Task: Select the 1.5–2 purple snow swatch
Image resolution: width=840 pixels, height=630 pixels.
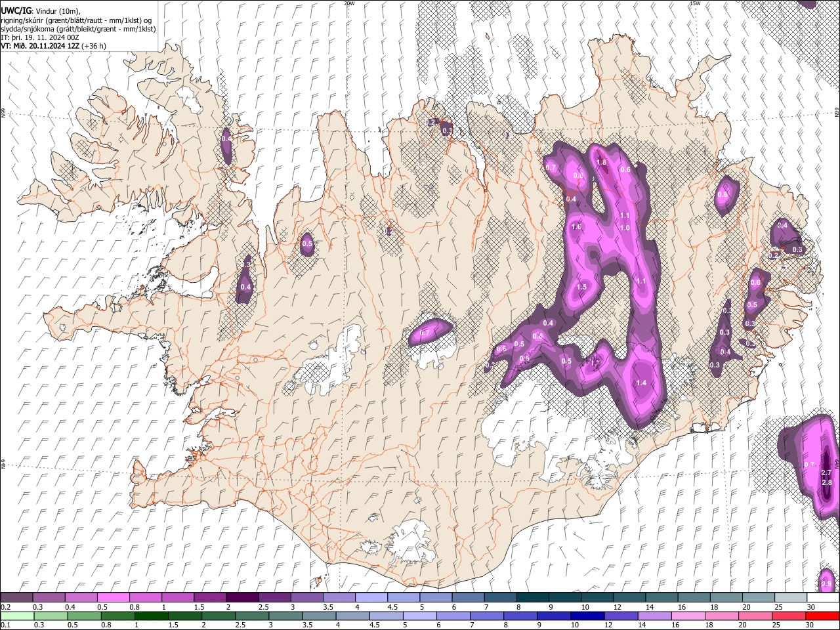Action: 210,598
